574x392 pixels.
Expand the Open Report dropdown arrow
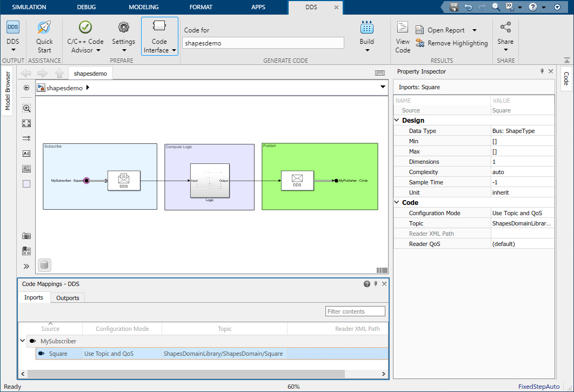click(x=475, y=30)
